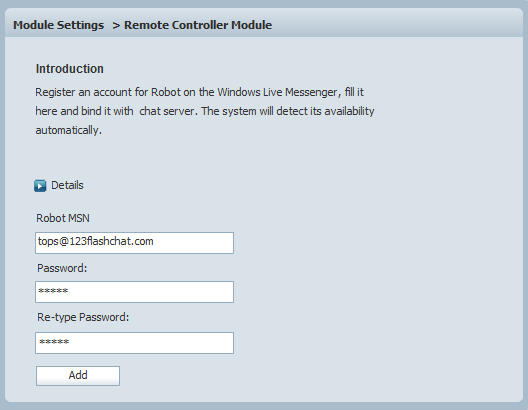This screenshot has width=528, height=410.
Task: Expand the Details section label
Action: [67, 185]
